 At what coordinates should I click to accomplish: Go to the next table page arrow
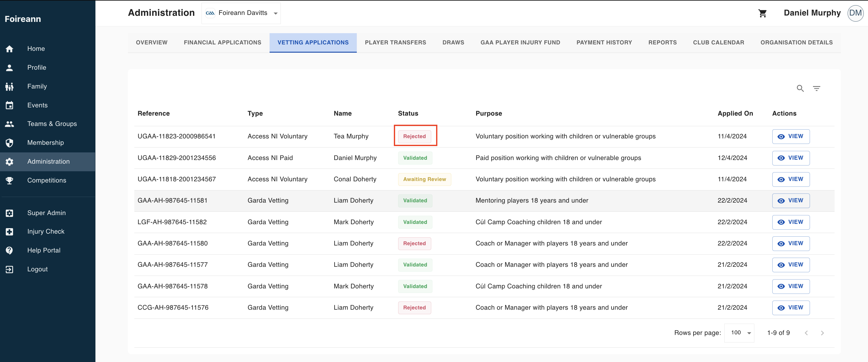[822, 333]
